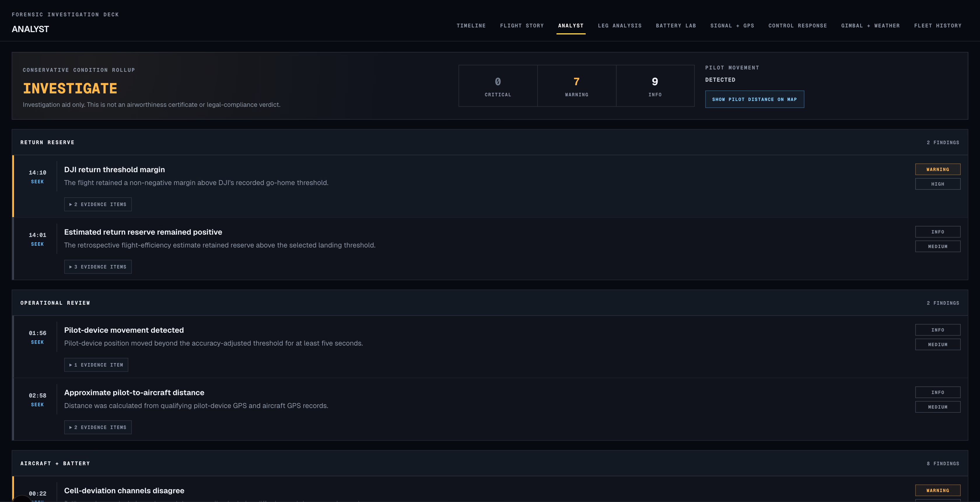Click the Return Reserve section header

(x=490, y=142)
